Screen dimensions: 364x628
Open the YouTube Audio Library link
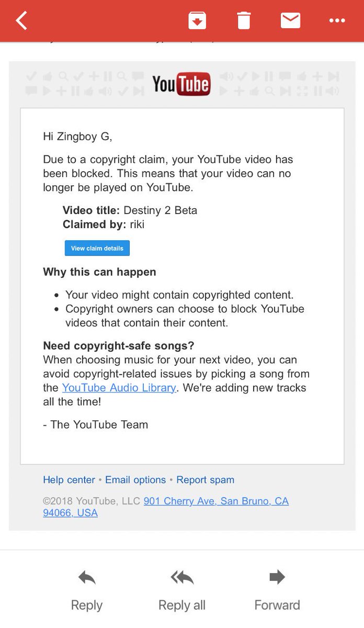[x=119, y=388]
